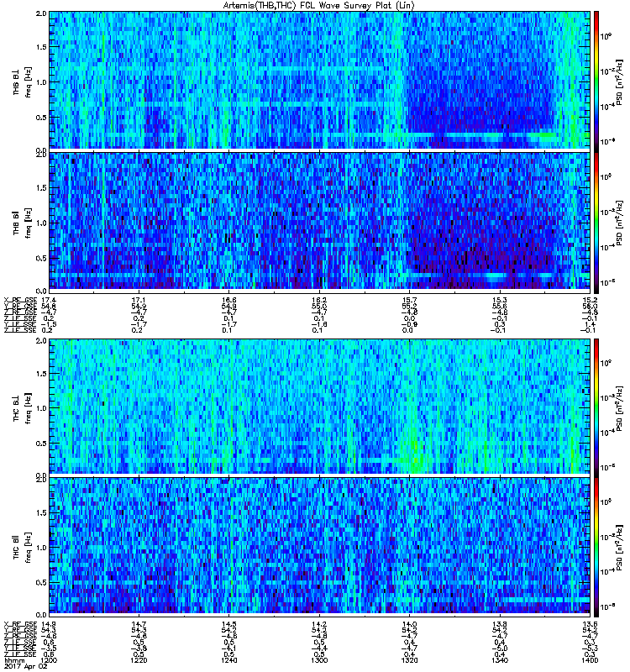Click the '2.0' frequency tick on the THB B⊥ panel

click(41, 13)
